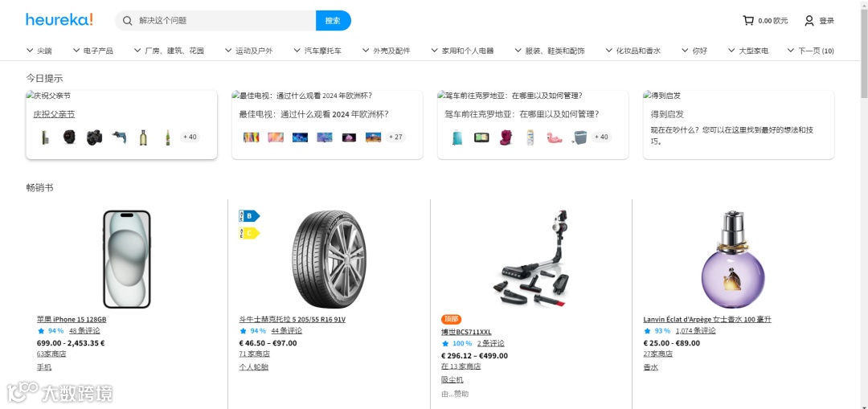This screenshot has height=409, width=868.
Task: Click the Lanvin perfume bottle image
Action: [732, 259]
